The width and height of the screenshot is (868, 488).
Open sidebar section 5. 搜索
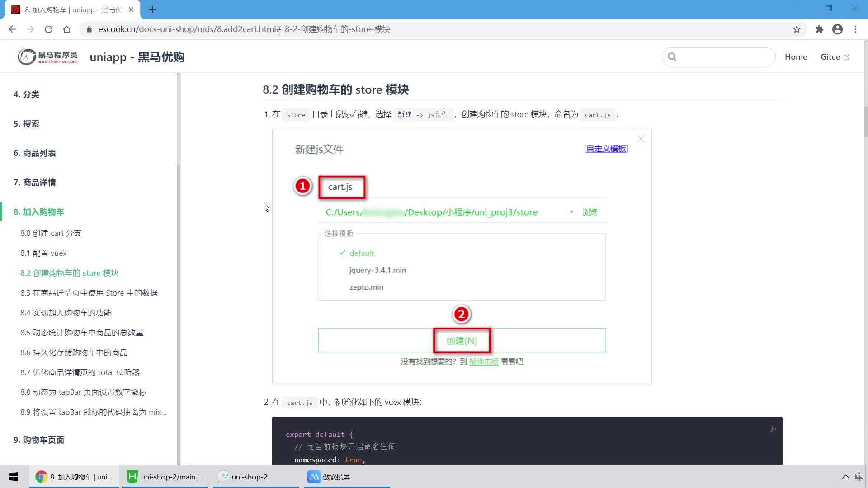(x=26, y=124)
